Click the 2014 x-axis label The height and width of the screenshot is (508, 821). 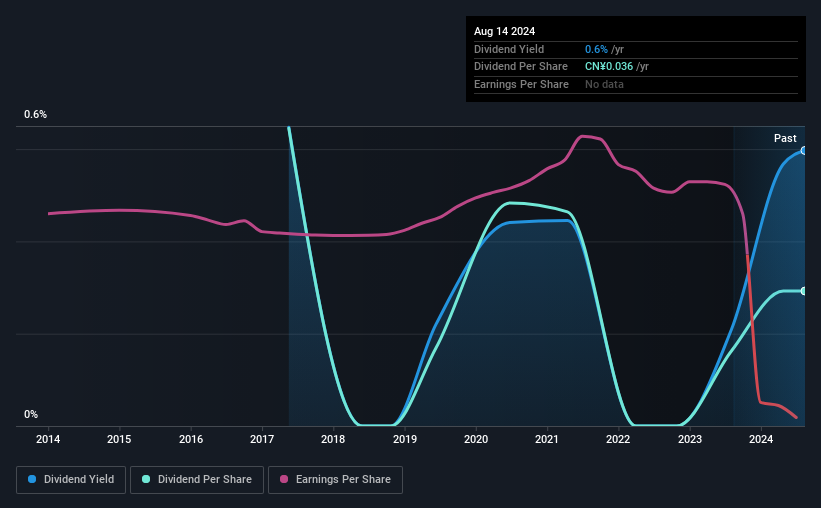coord(48,439)
